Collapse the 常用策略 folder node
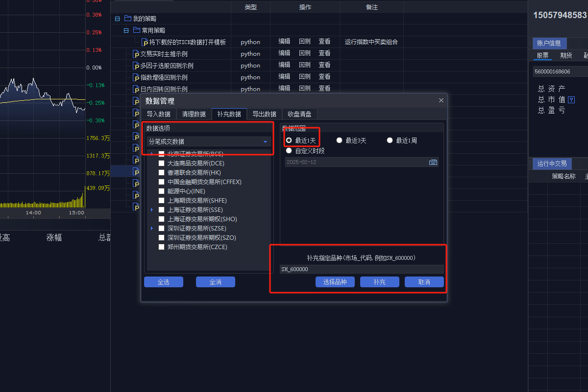Viewport: 588px width, 392px height. [126, 30]
